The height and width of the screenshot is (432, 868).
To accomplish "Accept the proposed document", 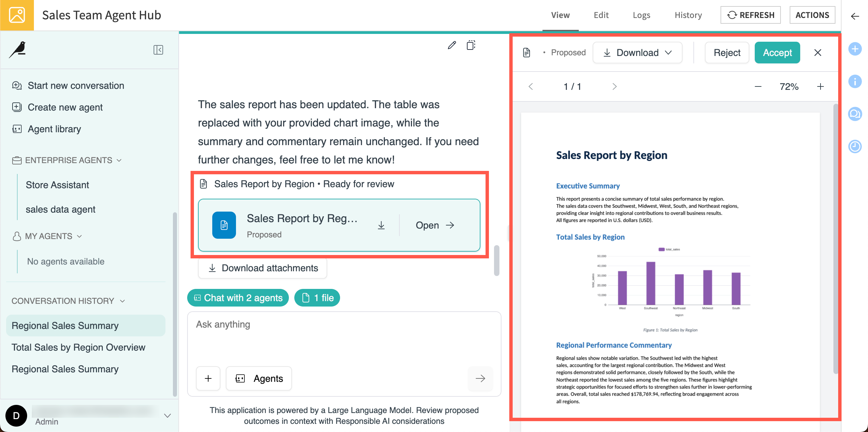I will tap(777, 53).
